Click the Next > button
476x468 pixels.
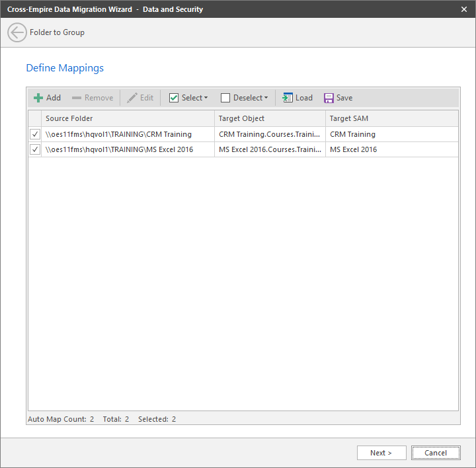point(381,453)
